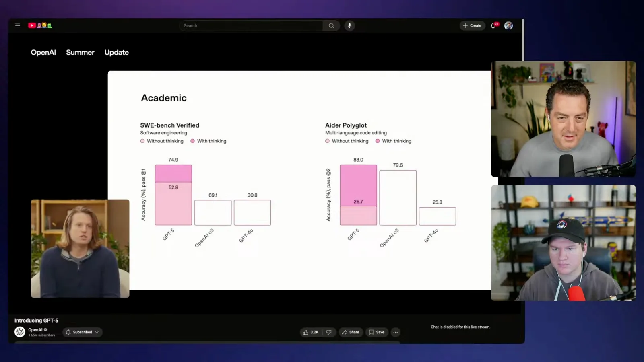Click 'Chat is disabled for this live stream' text

(460, 327)
